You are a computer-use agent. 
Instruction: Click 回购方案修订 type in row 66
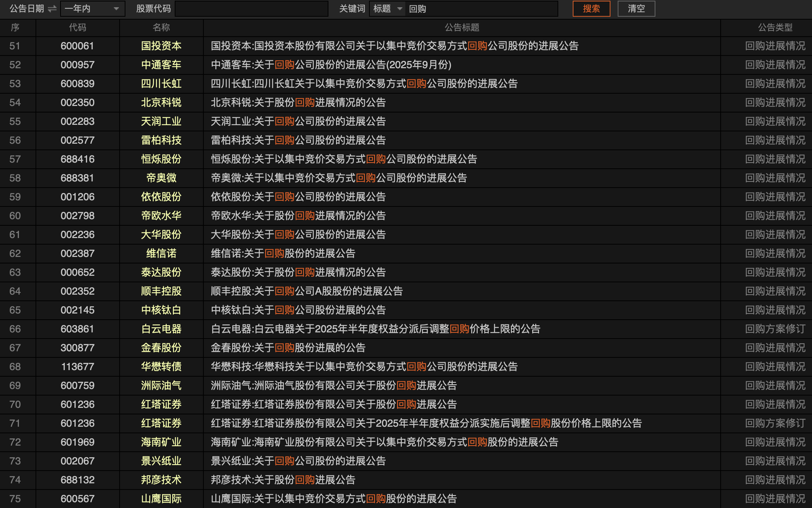775,329
